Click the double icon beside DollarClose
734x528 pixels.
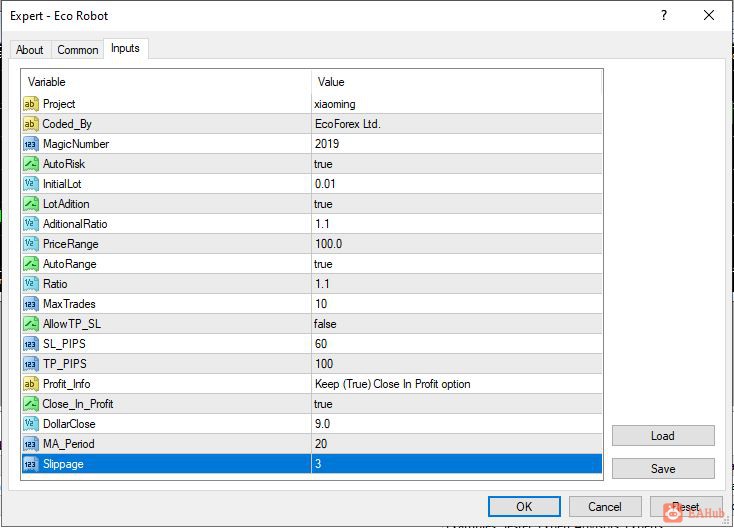click(x=30, y=424)
